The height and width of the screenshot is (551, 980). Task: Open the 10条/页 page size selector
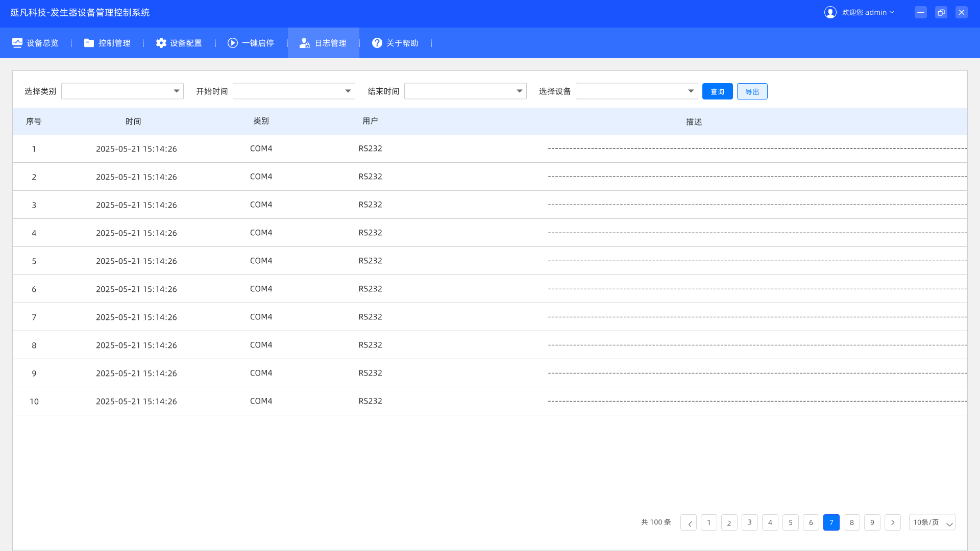pyautogui.click(x=932, y=522)
